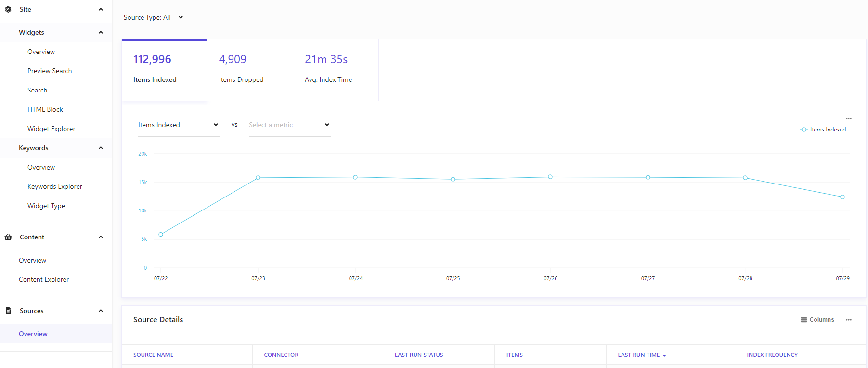Viewport: 868px width, 368px height.
Task: Click the 07/23 data point on chart
Action: pos(258,178)
